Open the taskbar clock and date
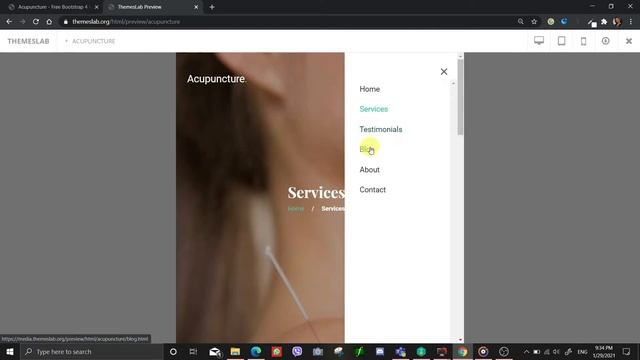This screenshot has height=360, width=640. pos(604,351)
